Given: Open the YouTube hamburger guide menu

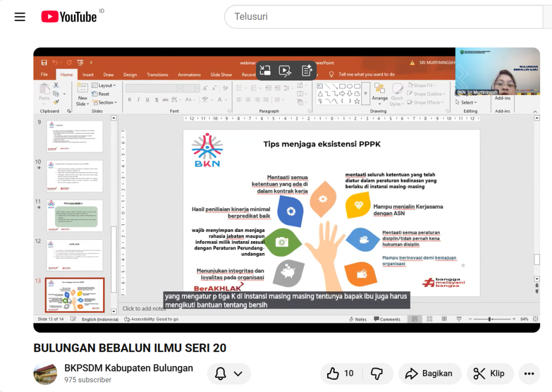Looking at the screenshot, I should (20, 17).
